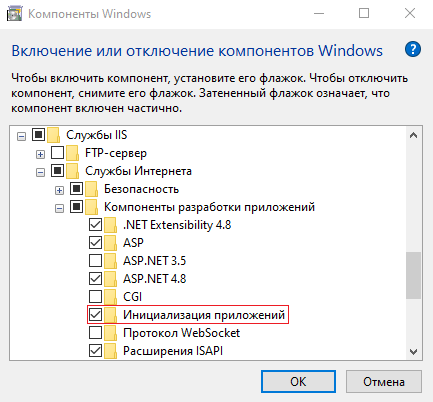Image resolution: width=433 pixels, height=402 pixels.
Task: Click the Отмена button
Action: click(384, 382)
